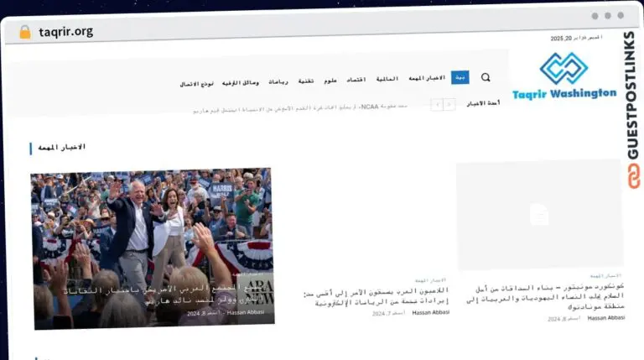Select the blue highlighted home menu item
Screen dimensions: 644x360
pos(460,77)
